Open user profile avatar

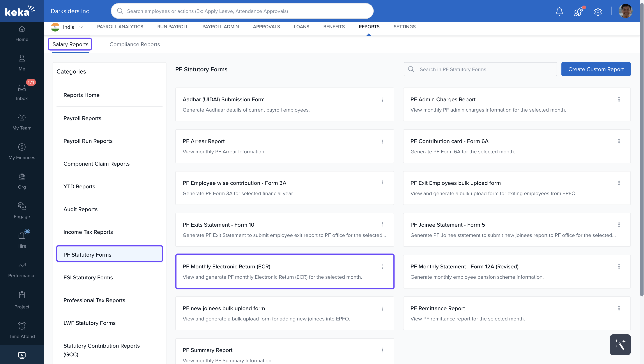pos(625,11)
